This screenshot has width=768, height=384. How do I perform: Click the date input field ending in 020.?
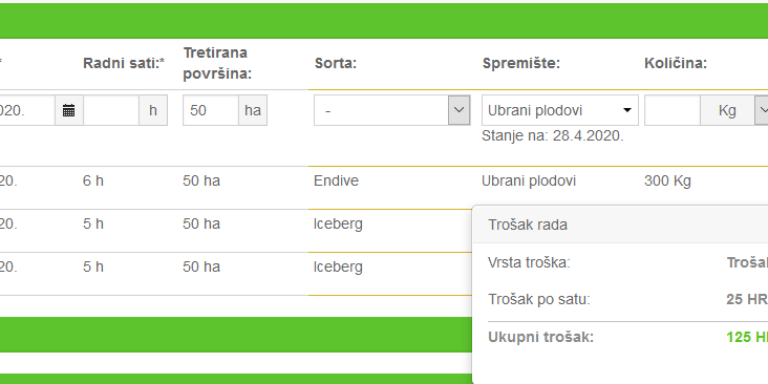27,110
